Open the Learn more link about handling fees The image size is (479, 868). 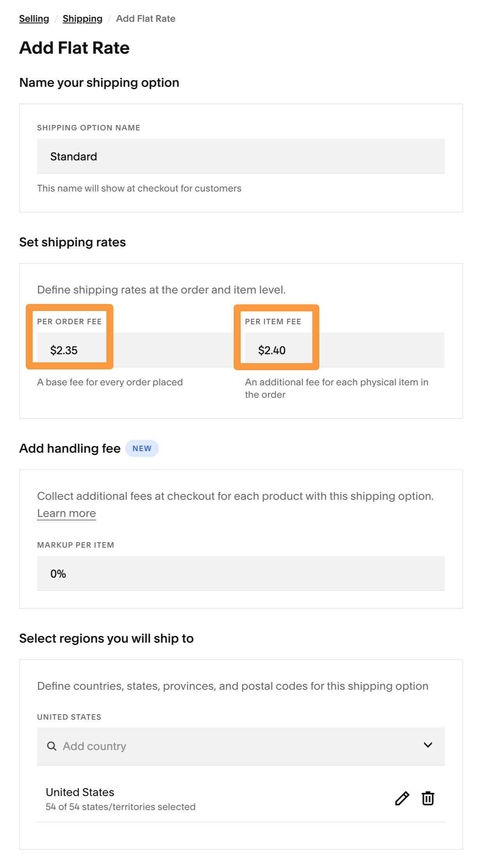tap(67, 513)
